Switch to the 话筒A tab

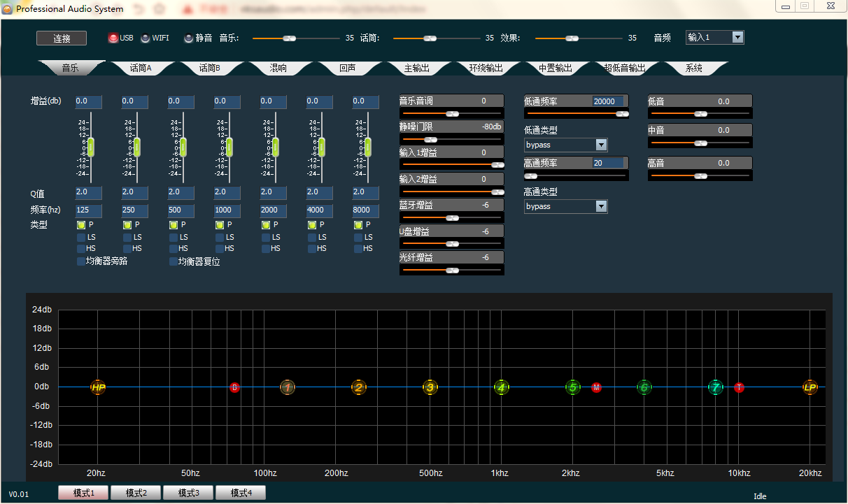pyautogui.click(x=141, y=69)
